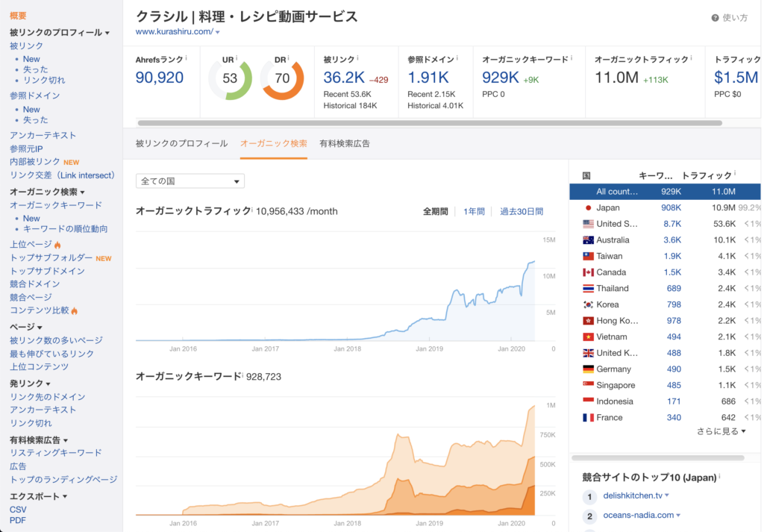
Task: Switch to the 有料検索広告 tab above the chart
Action: 345,144
